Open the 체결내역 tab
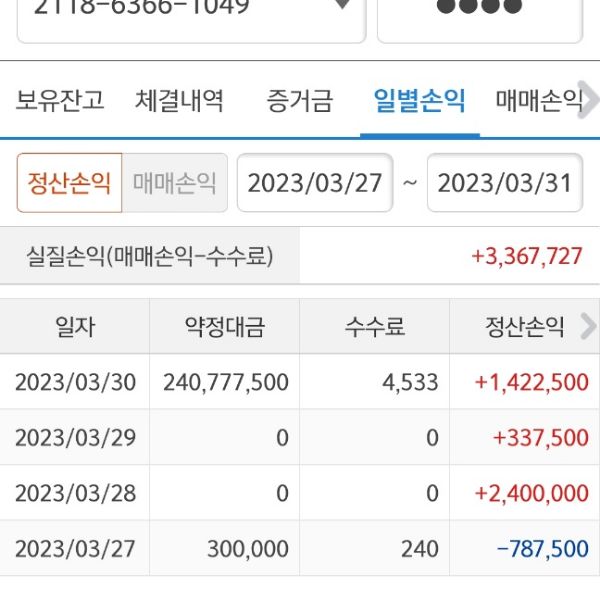The width and height of the screenshot is (600, 600). coord(179,101)
